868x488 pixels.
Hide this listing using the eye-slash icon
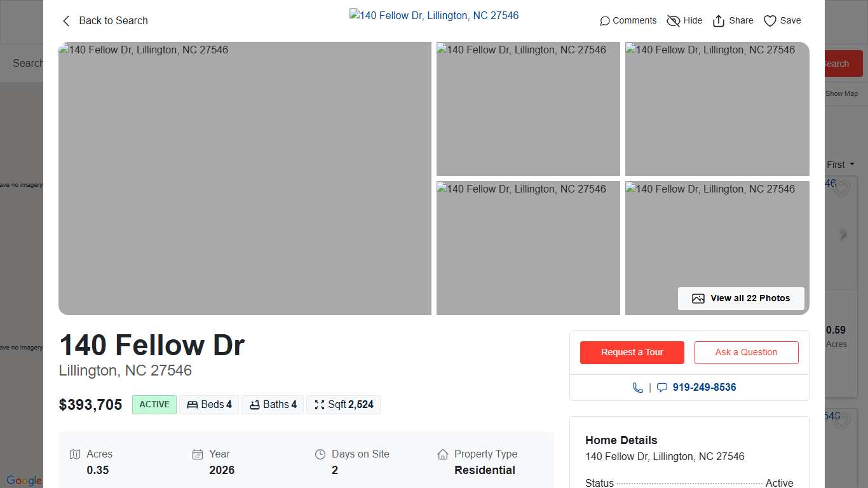[674, 20]
